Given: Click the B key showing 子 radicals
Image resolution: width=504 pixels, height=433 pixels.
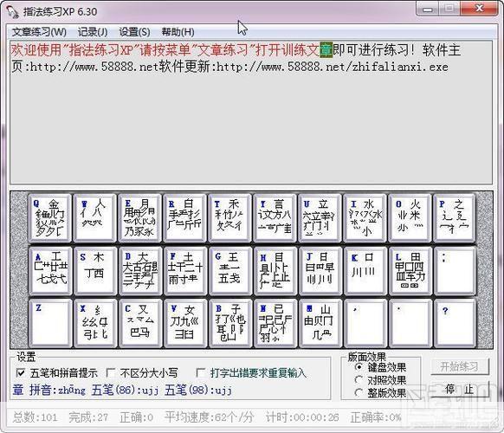Looking at the screenshot, I should pos(229,323).
